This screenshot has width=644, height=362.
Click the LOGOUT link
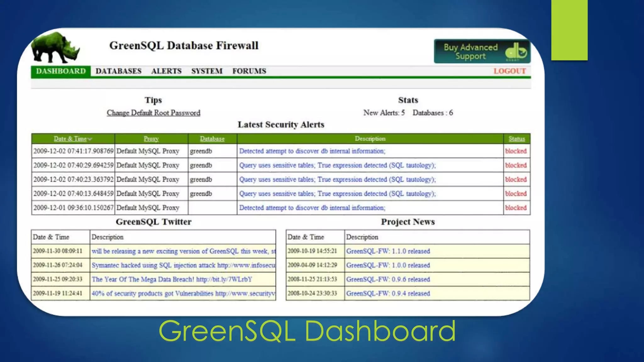[x=510, y=71]
